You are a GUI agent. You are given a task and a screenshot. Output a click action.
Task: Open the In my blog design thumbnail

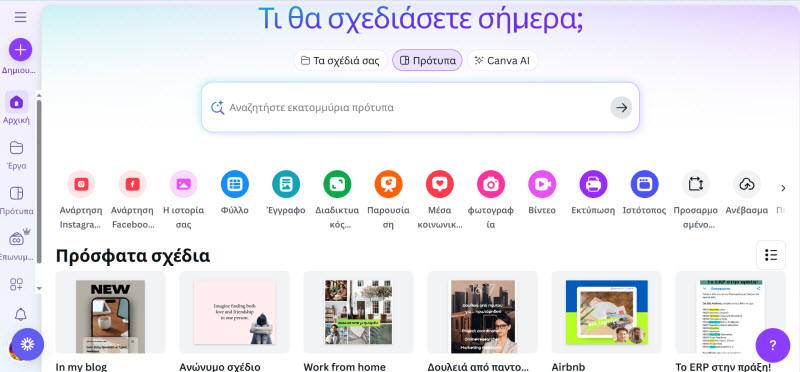pyautogui.click(x=110, y=312)
